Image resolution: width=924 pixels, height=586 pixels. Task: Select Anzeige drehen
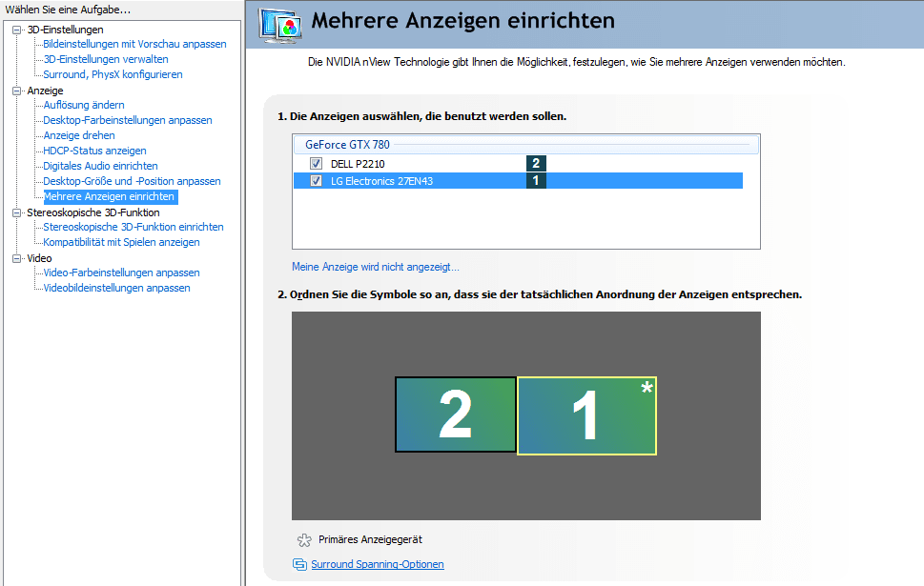tap(79, 135)
